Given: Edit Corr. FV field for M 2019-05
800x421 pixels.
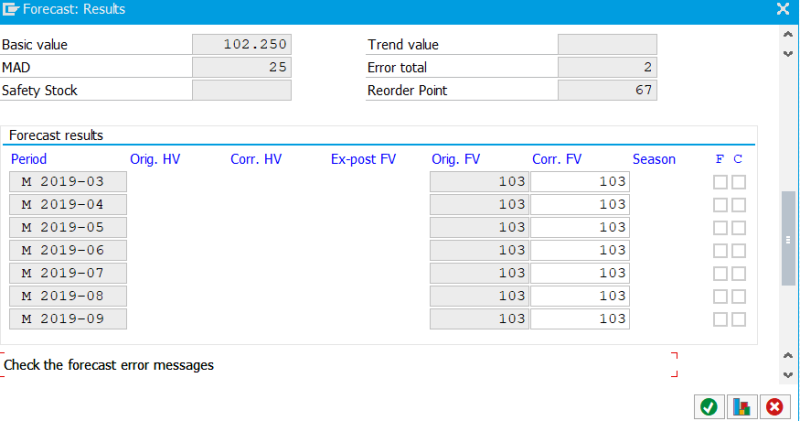Looking at the screenshot, I should (x=580, y=227).
